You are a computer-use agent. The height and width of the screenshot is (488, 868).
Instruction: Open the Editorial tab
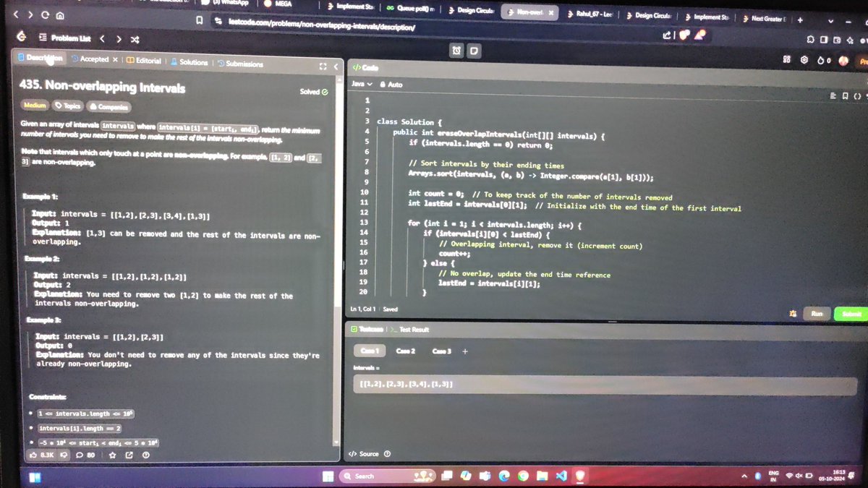[x=143, y=61]
